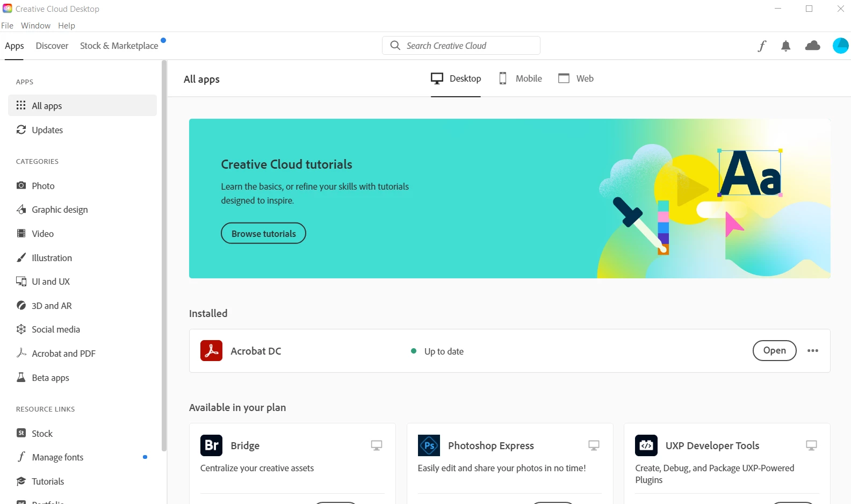Open the notifications bell

click(786, 46)
